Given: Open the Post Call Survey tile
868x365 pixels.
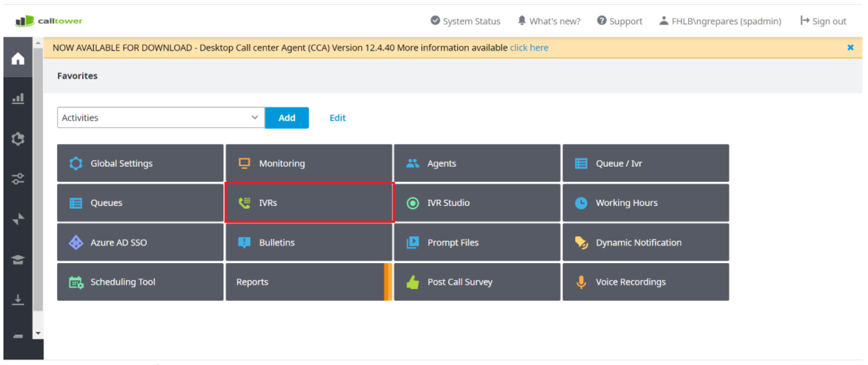Looking at the screenshot, I should pyautogui.click(x=477, y=282).
